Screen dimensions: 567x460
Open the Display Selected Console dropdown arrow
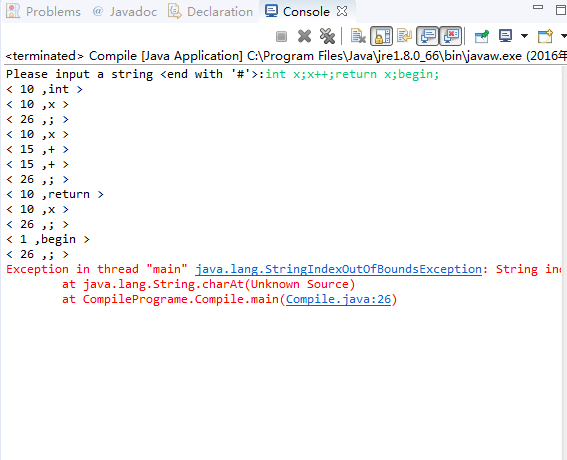(524, 36)
